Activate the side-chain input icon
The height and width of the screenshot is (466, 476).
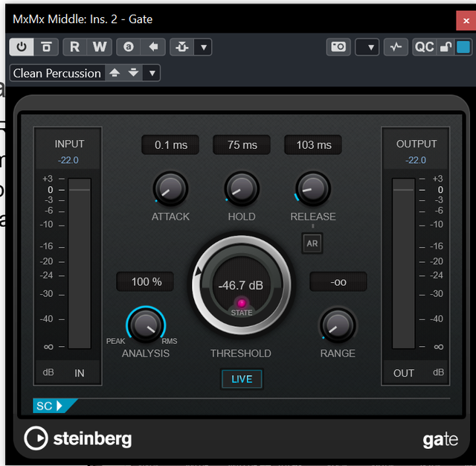[181, 47]
